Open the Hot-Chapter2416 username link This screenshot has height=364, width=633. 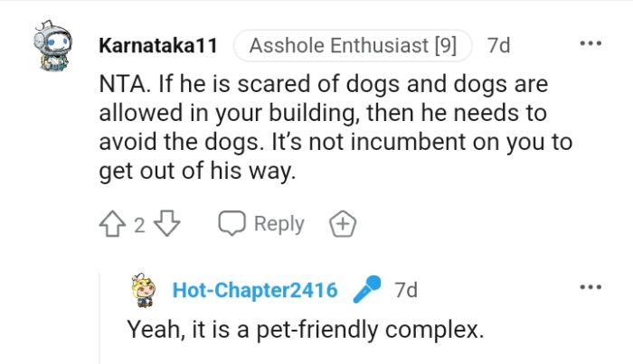coord(254,291)
